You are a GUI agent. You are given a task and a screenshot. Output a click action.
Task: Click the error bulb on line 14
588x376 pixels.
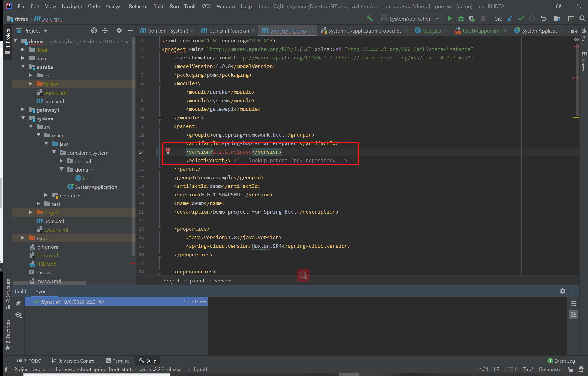click(x=168, y=150)
